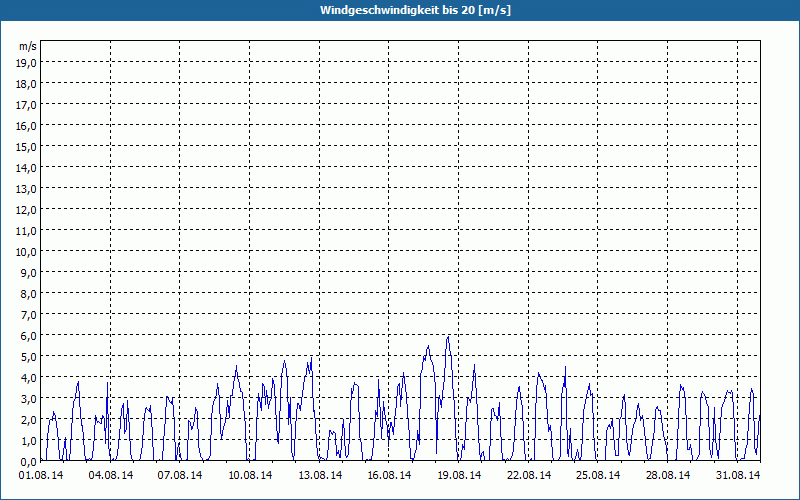This screenshot has height=500, width=800.
Task: Select the '28.08.14' date label
Action: [x=668, y=475]
